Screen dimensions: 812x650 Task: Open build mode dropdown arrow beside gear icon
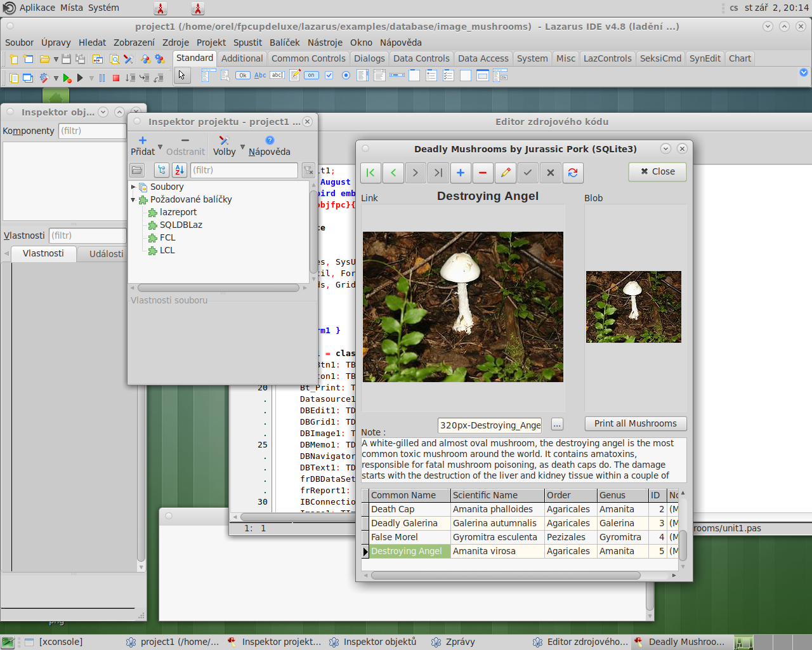(56, 79)
